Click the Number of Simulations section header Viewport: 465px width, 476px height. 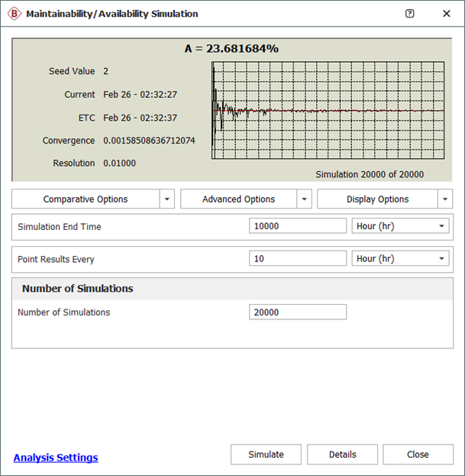click(x=78, y=289)
